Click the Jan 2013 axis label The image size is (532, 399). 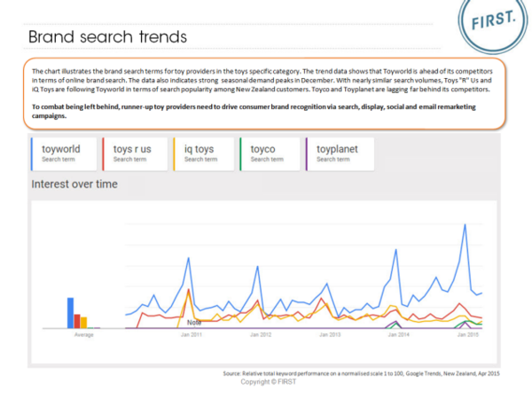point(330,335)
